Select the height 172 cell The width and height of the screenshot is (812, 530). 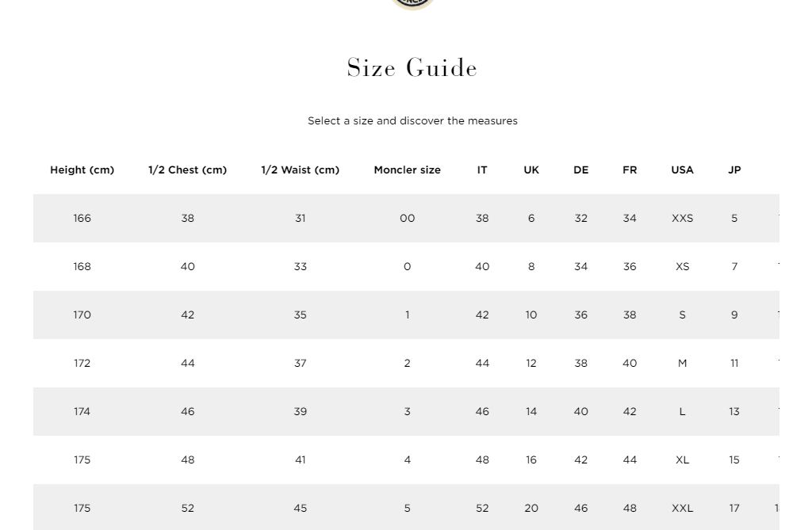click(x=82, y=364)
